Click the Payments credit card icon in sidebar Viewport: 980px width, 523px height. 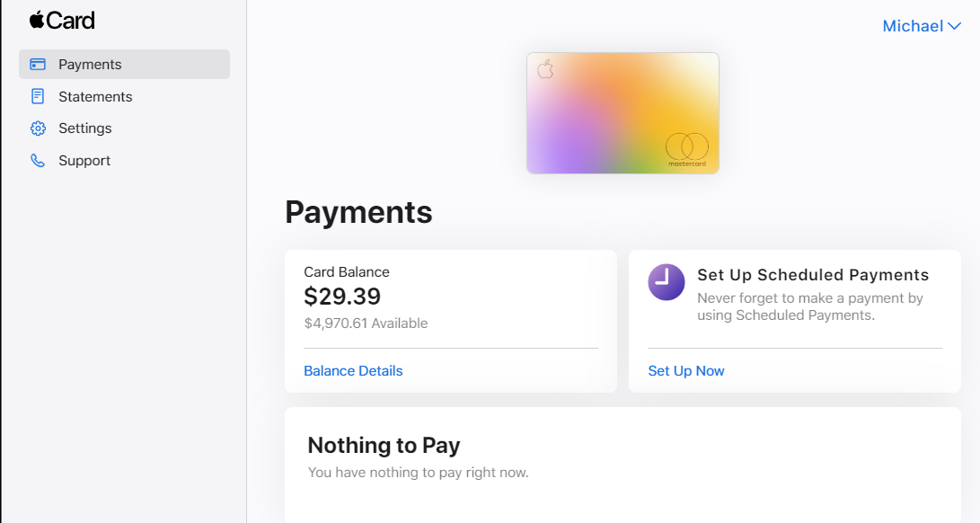pyautogui.click(x=38, y=65)
